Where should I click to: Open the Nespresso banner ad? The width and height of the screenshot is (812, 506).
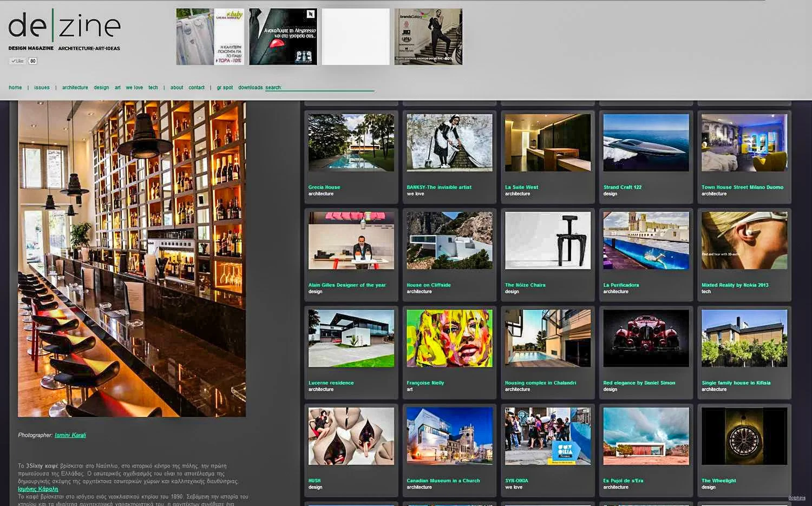pyautogui.click(x=283, y=37)
